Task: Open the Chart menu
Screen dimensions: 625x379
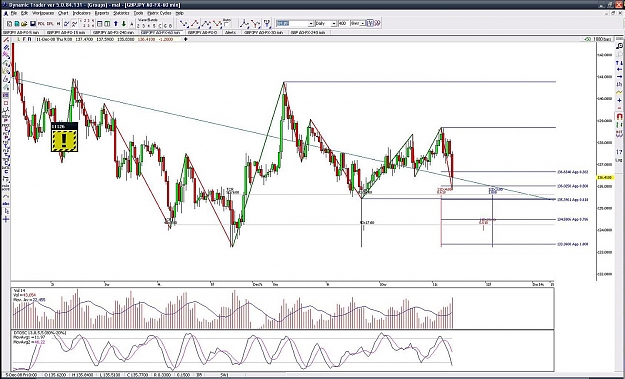Action: 63,13
